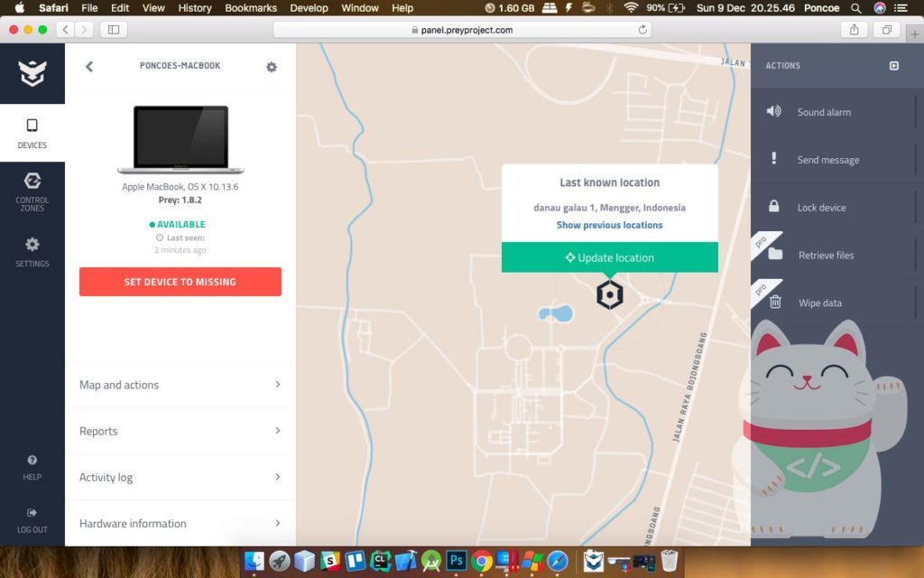Open Trello from the Dock
924x578 pixels.
click(x=356, y=560)
